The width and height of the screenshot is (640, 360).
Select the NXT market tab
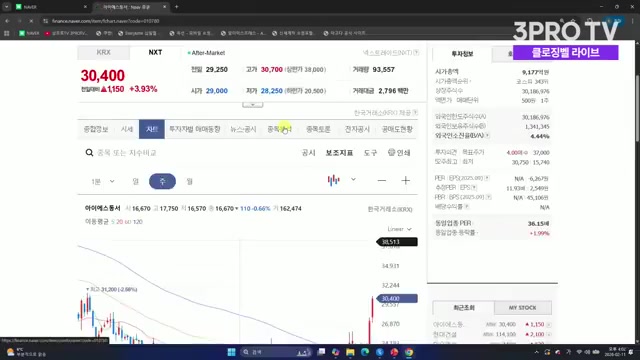tap(155, 53)
